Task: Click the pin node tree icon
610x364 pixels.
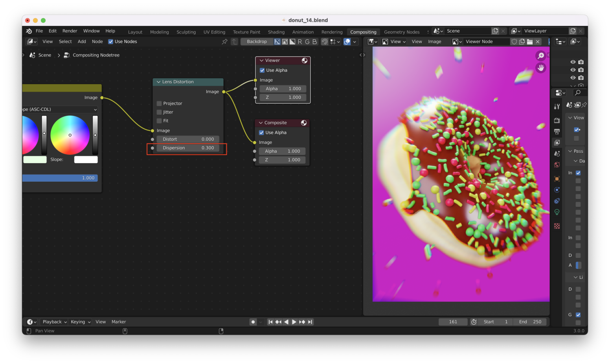Action: [224, 42]
